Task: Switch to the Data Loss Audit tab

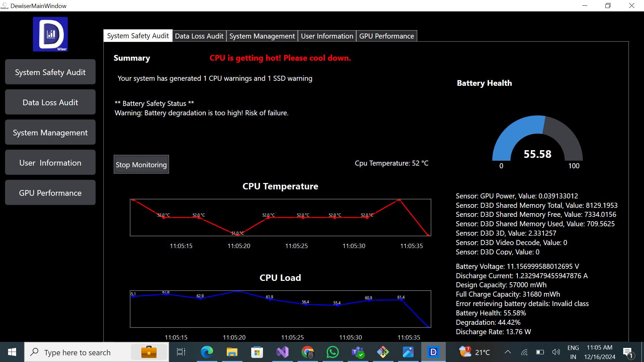Action: tap(199, 36)
